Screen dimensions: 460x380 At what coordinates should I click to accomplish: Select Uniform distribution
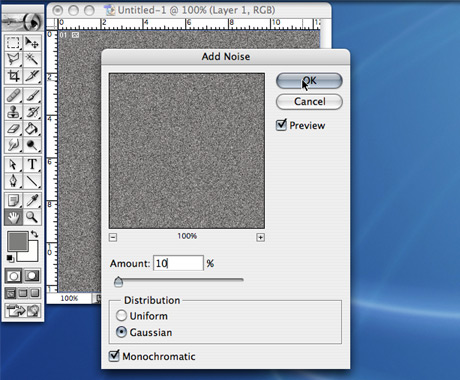121,315
